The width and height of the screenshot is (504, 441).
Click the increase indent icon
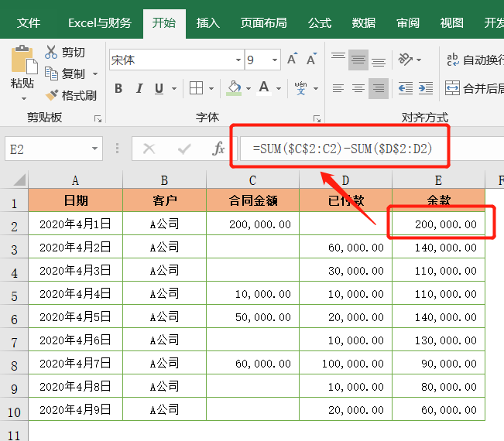click(x=426, y=88)
